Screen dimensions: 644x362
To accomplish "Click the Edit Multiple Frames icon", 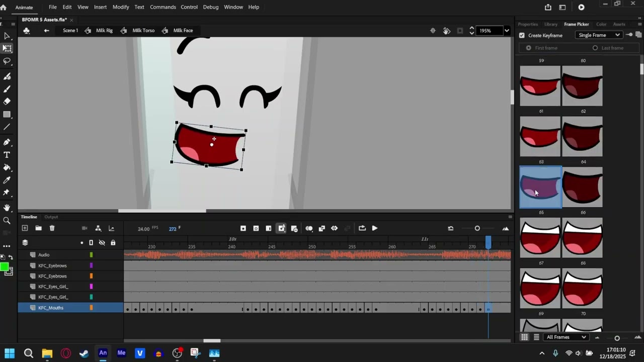I will click(x=321, y=228).
